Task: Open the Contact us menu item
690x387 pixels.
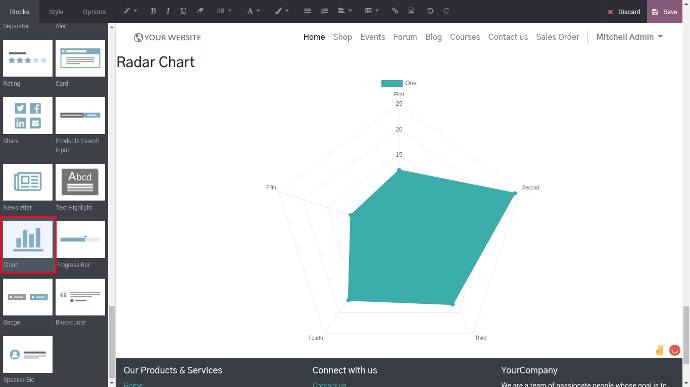Action: (508, 37)
